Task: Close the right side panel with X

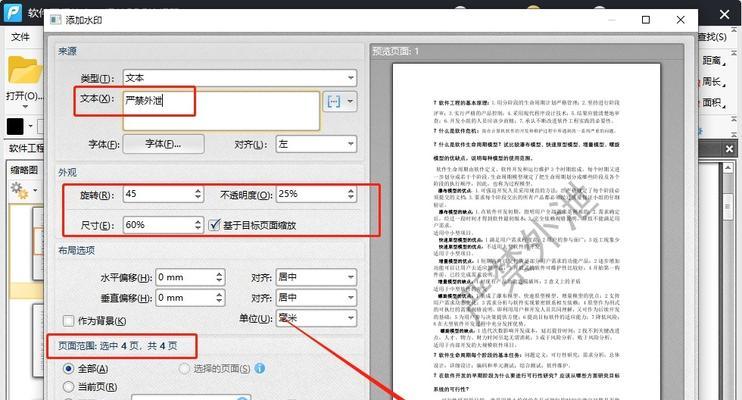Action: pos(729,149)
